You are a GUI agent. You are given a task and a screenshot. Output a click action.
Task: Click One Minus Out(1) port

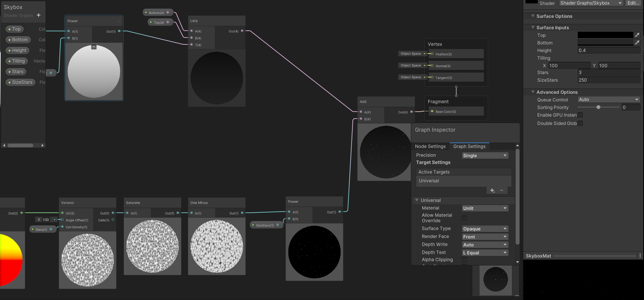point(242,213)
